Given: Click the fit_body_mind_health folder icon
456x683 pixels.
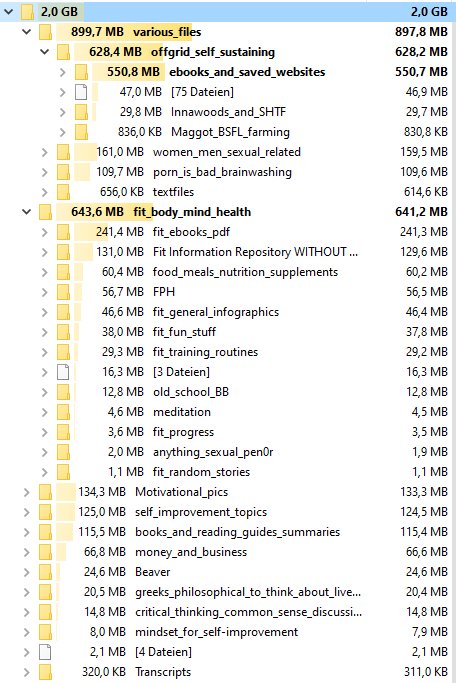Looking at the screenshot, I should 45,212.
